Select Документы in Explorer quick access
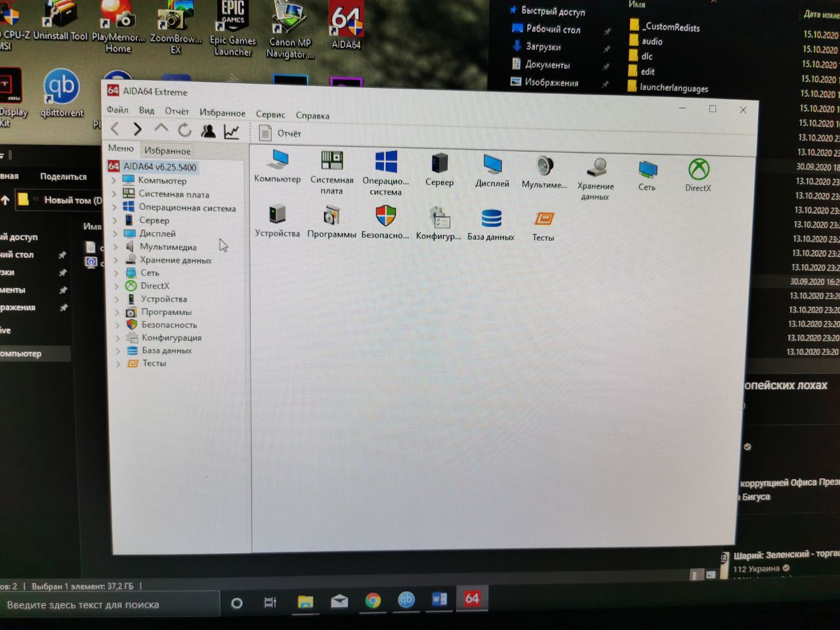Viewport: 840px width, 630px height. (547, 64)
